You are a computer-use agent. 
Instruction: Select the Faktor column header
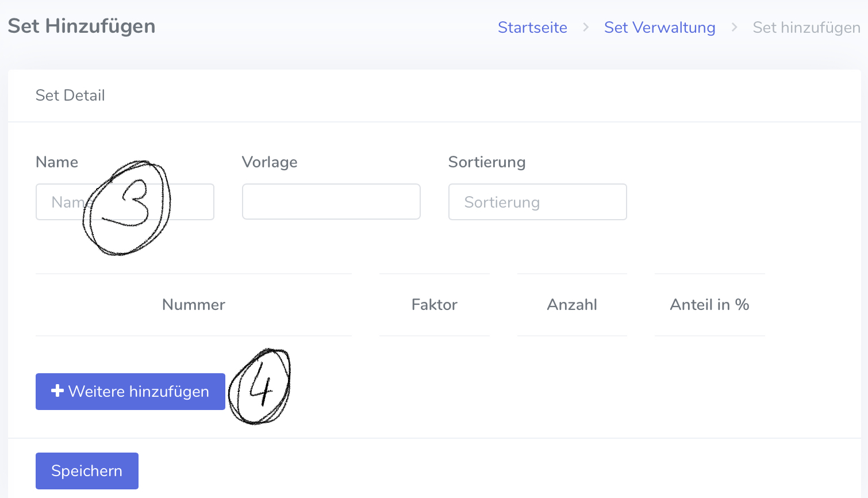point(434,305)
